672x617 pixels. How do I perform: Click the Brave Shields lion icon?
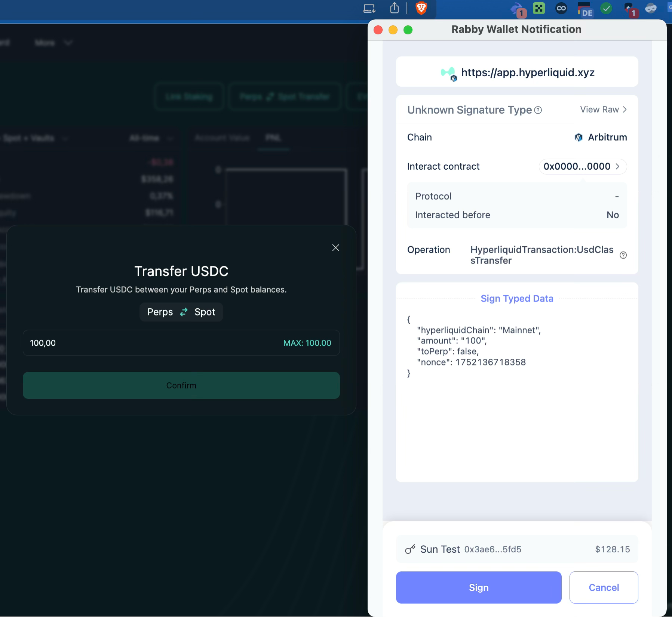coord(421,8)
